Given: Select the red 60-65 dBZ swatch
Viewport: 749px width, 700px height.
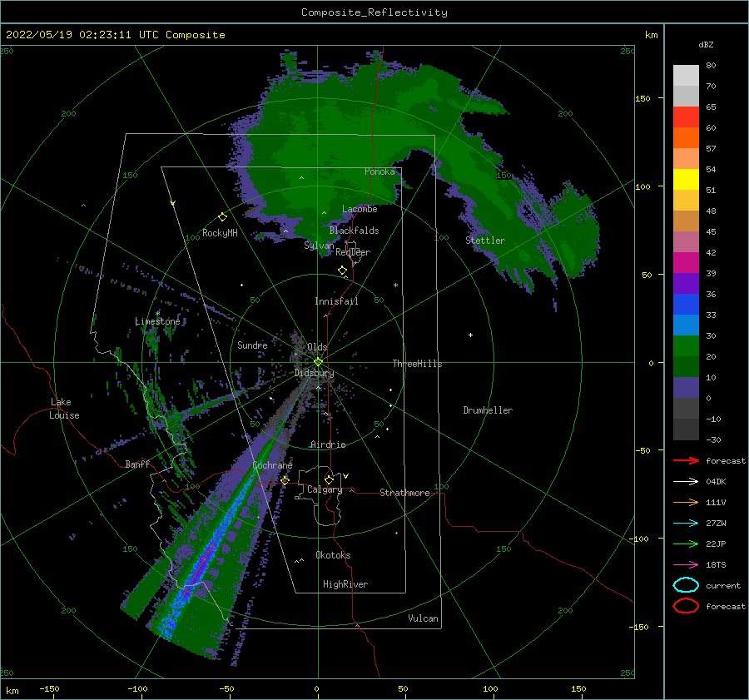Looking at the screenshot, I should pos(686,117).
